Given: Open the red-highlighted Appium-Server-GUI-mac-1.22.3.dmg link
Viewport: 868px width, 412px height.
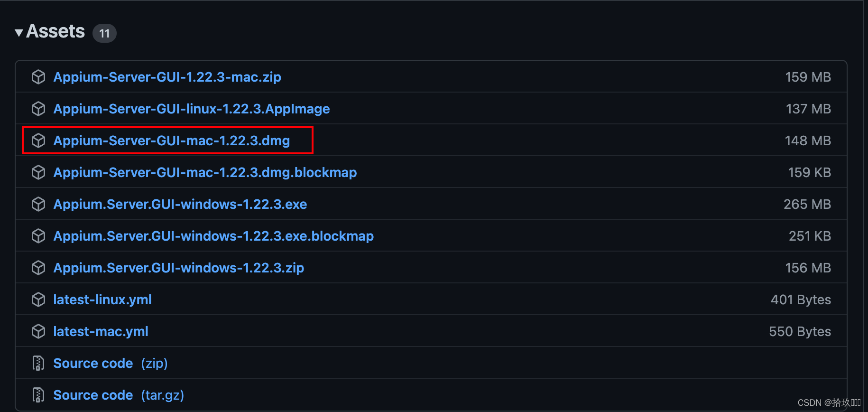Looking at the screenshot, I should click(x=171, y=140).
